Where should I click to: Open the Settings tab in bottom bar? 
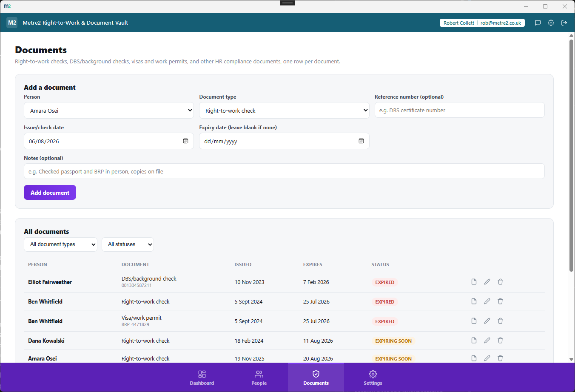pos(373,378)
